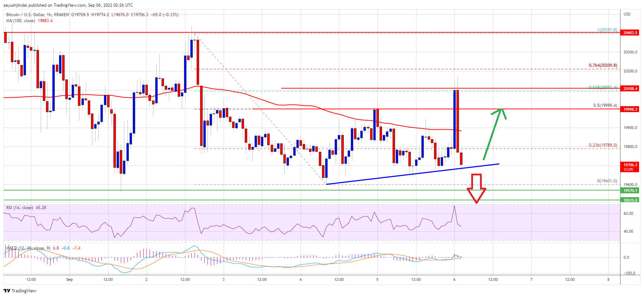Open the MA (100, close) indicator legend
The height and width of the screenshot is (297, 644).
click(x=21, y=21)
